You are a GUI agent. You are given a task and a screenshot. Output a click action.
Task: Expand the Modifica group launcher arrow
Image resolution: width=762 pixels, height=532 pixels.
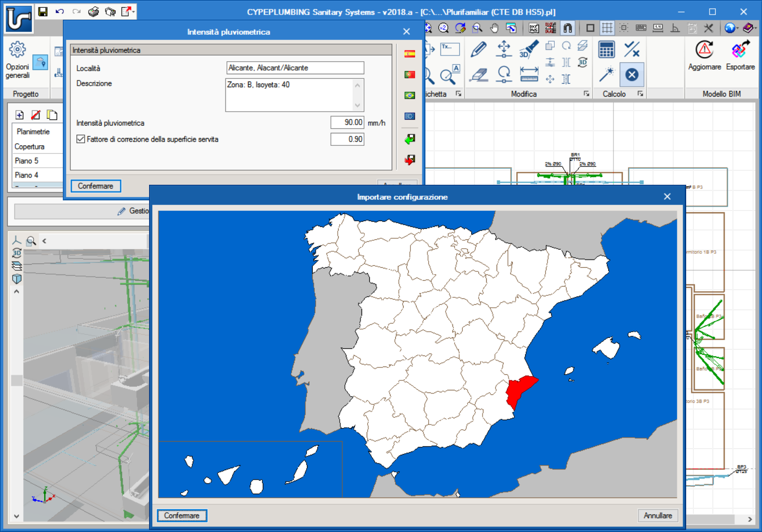[586, 94]
